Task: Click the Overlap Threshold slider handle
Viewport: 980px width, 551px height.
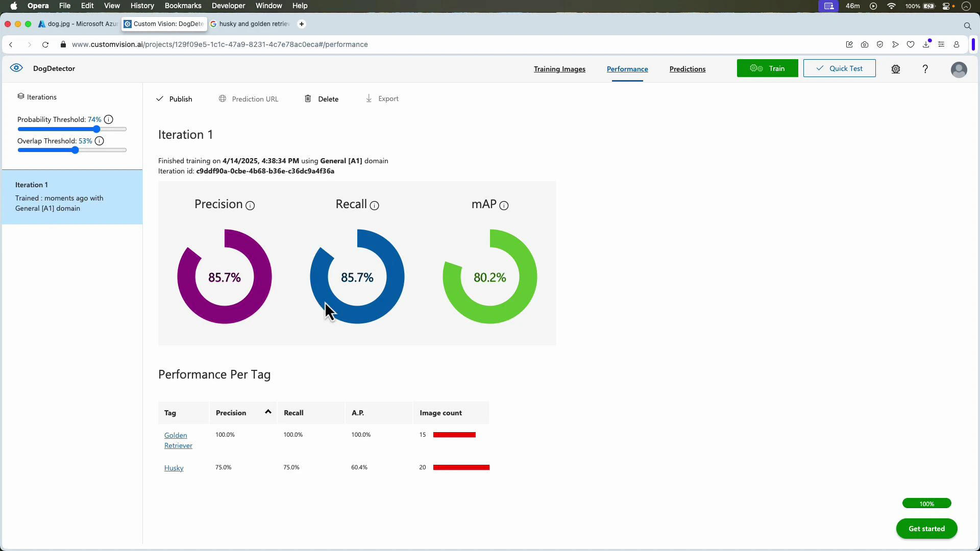Action: click(75, 150)
